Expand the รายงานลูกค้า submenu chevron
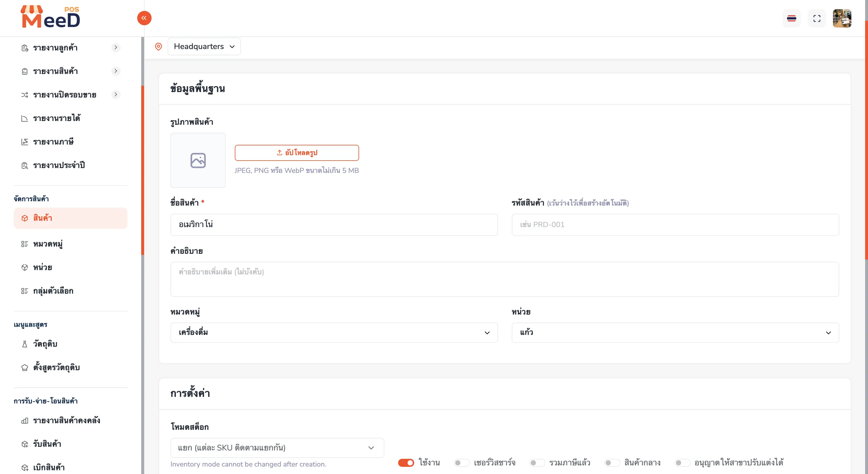 tap(116, 48)
